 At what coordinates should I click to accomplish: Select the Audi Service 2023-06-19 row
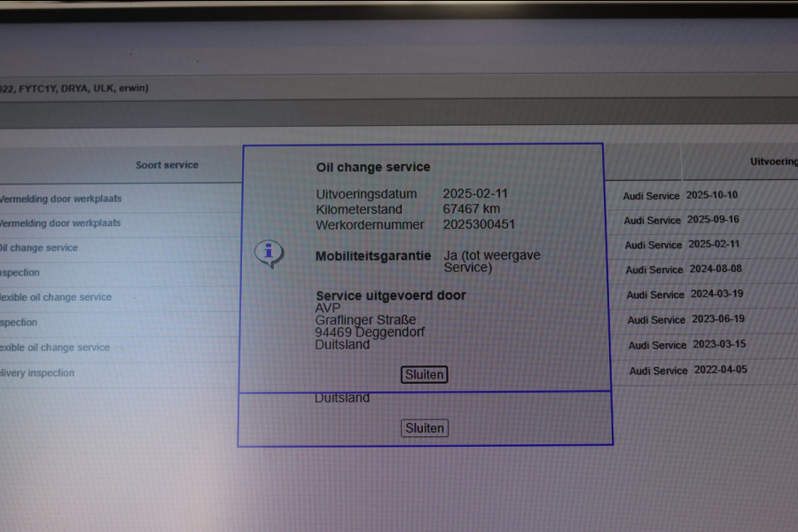pyautogui.click(x=685, y=319)
